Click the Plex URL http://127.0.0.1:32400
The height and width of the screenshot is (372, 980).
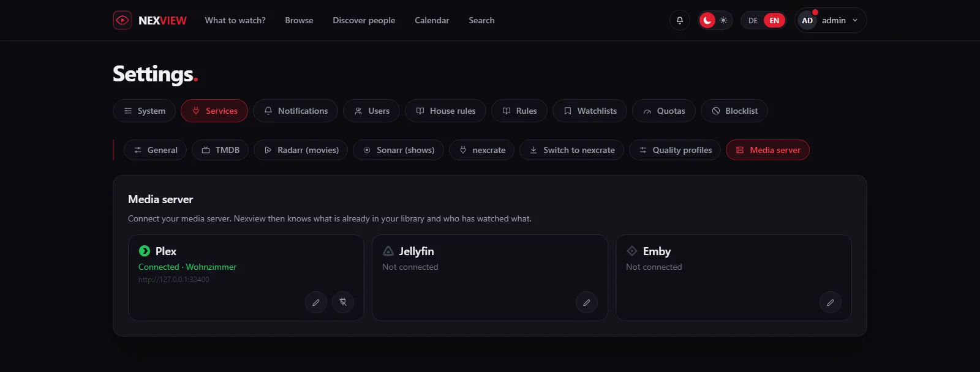pyautogui.click(x=174, y=280)
